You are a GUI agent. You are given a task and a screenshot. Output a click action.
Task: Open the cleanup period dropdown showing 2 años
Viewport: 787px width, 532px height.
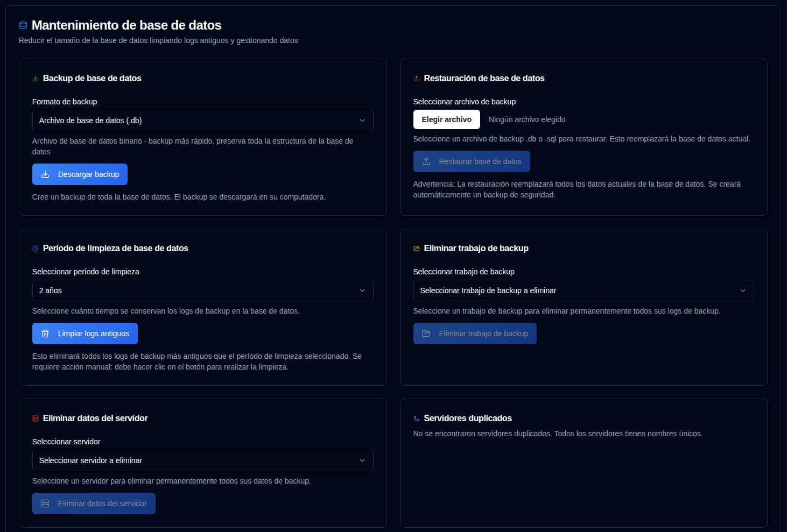(202, 290)
